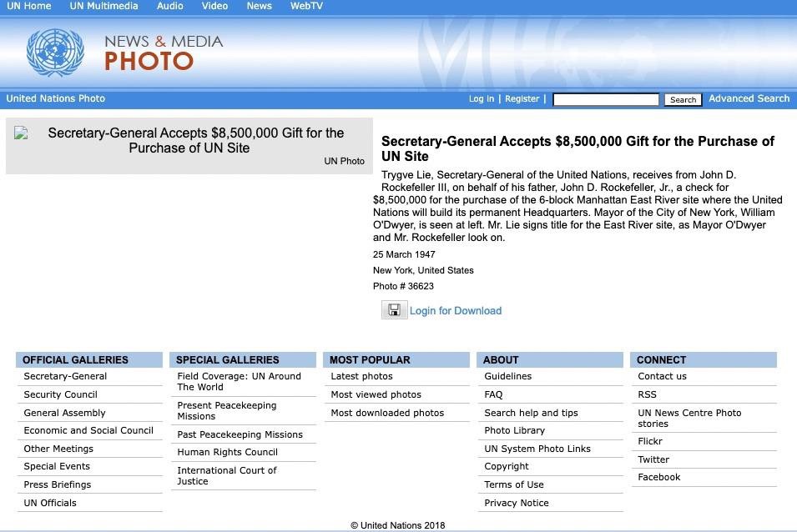Open Economic and Social Council gallery
This screenshot has height=532, width=797.
click(x=88, y=430)
